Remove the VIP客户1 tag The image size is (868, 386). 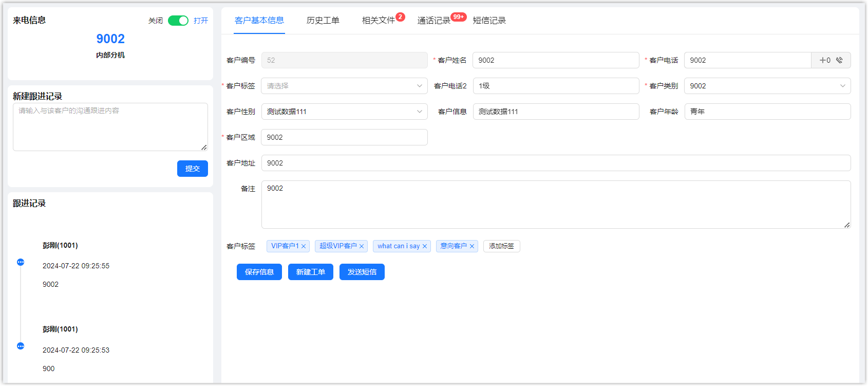coord(304,246)
